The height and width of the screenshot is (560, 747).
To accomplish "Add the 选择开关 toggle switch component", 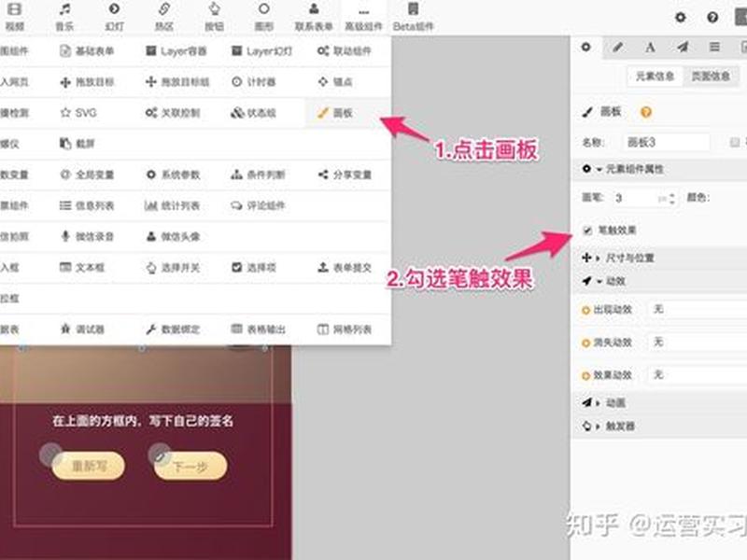I will click(x=173, y=267).
